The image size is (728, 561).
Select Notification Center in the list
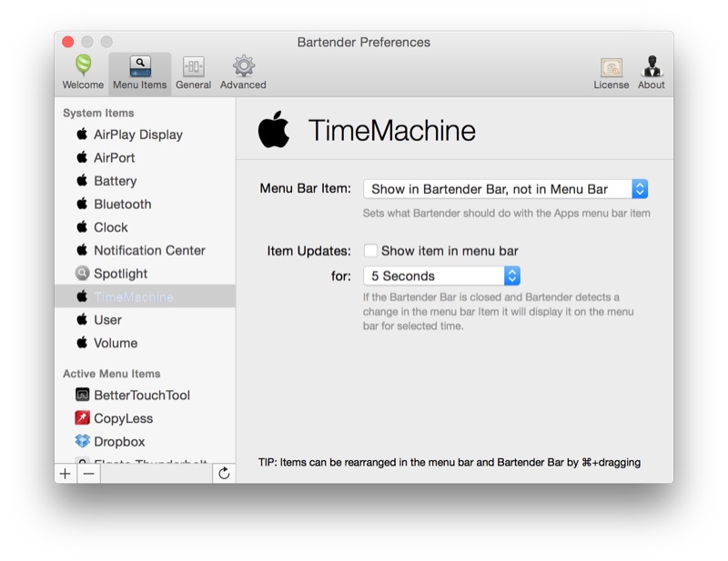(x=146, y=251)
